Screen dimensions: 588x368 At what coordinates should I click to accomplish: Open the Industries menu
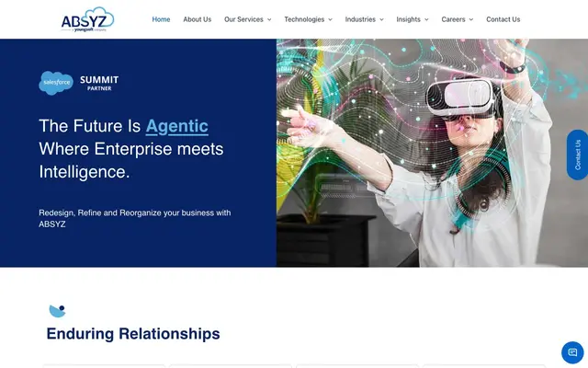[x=360, y=19]
